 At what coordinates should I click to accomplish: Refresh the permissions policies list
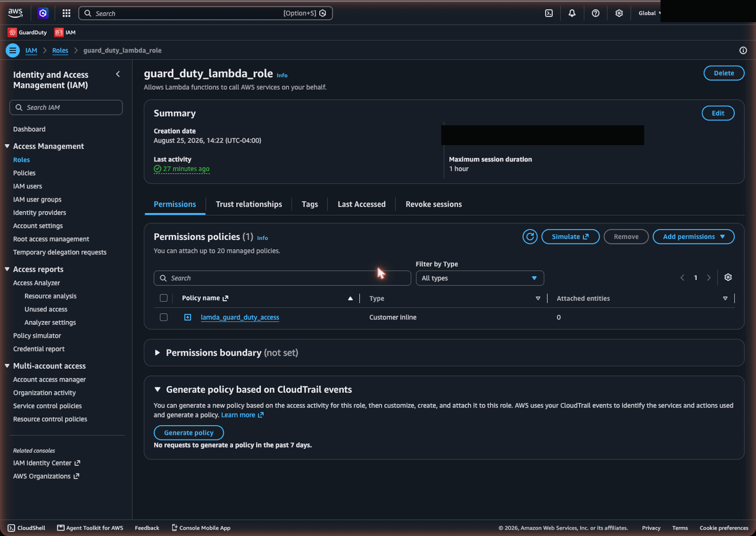pos(530,237)
